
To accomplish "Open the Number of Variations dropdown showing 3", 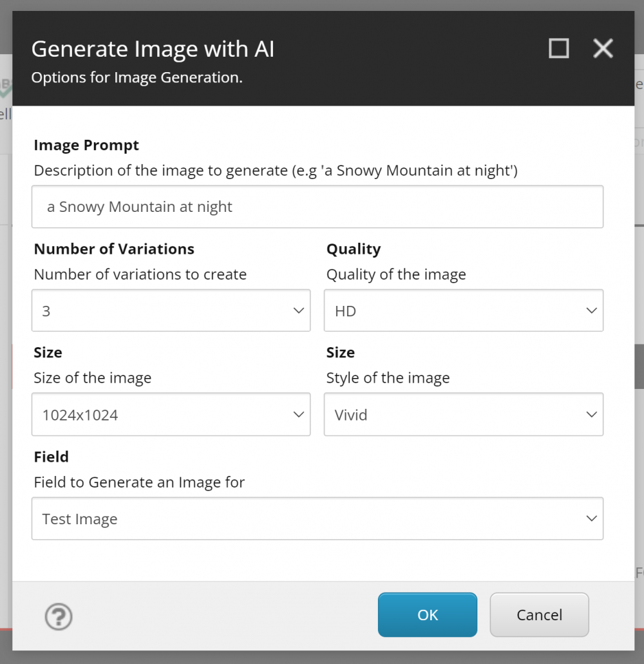I will click(x=171, y=310).
